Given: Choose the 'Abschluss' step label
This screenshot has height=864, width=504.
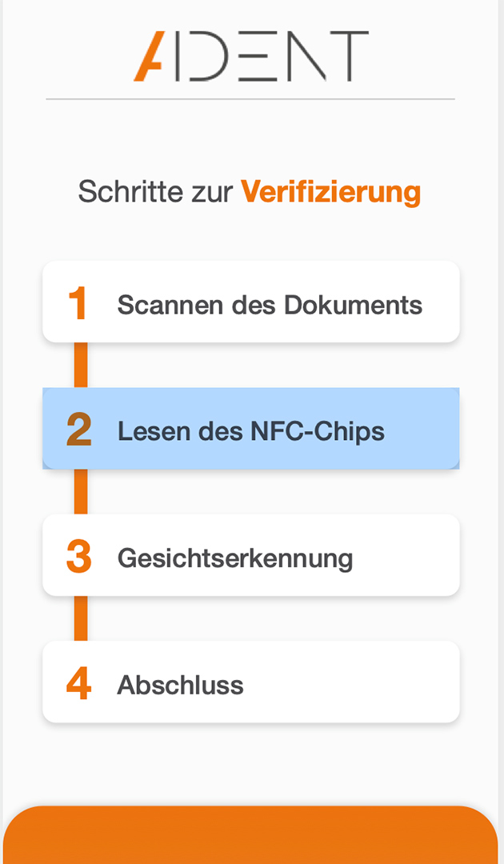Looking at the screenshot, I should (181, 685).
